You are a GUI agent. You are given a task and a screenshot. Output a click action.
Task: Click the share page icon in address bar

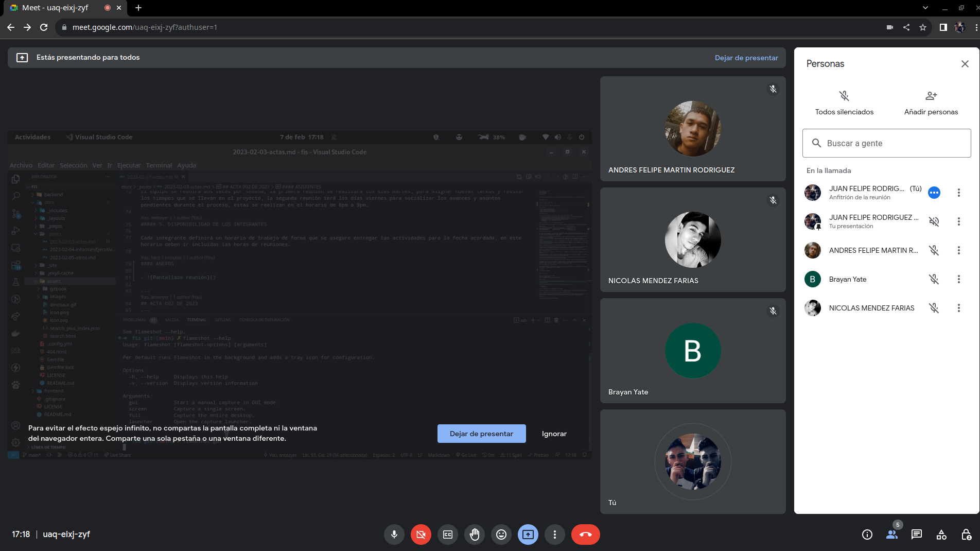(x=906, y=27)
